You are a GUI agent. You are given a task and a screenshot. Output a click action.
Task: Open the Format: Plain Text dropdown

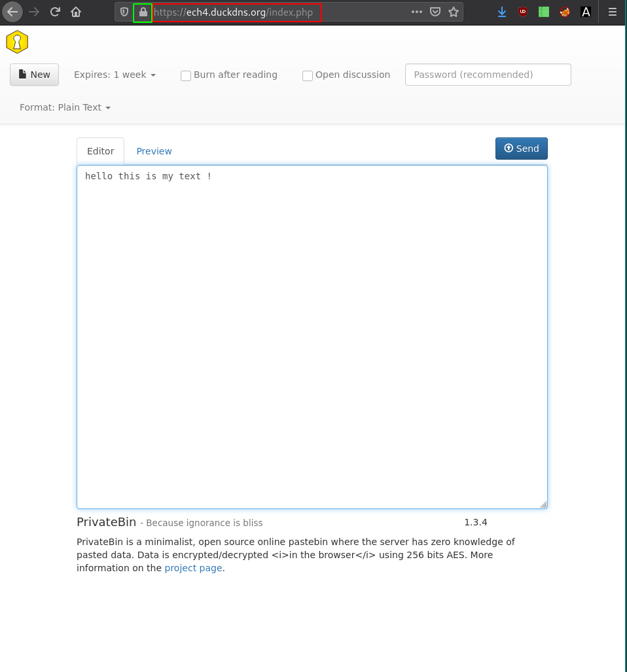pos(65,107)
